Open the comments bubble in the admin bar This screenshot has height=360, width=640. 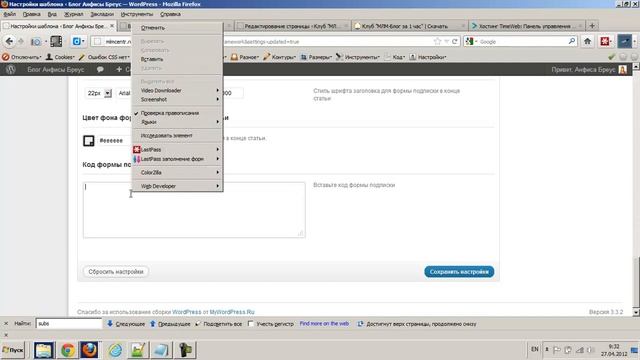pyautogui.click(x=100, y=69)
